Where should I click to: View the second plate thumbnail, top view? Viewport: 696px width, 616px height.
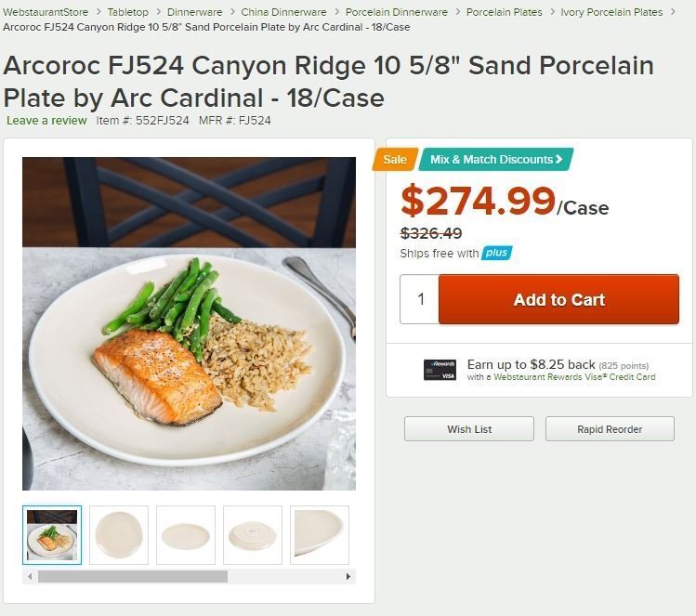119,535
